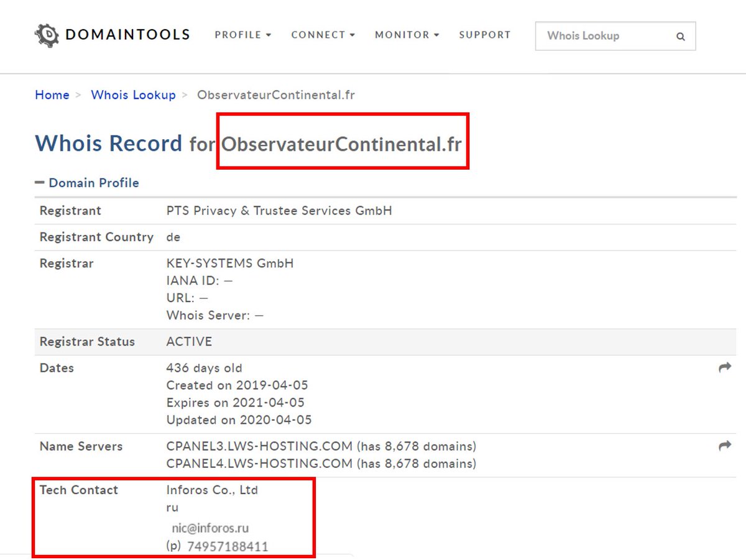Click the Dates row label
Screen dimensions: 746x560
point(57,368)
